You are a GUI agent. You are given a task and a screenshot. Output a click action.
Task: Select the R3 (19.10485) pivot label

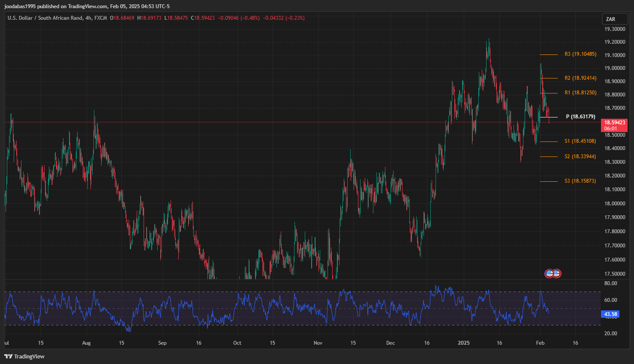click(x=580, y=54)
